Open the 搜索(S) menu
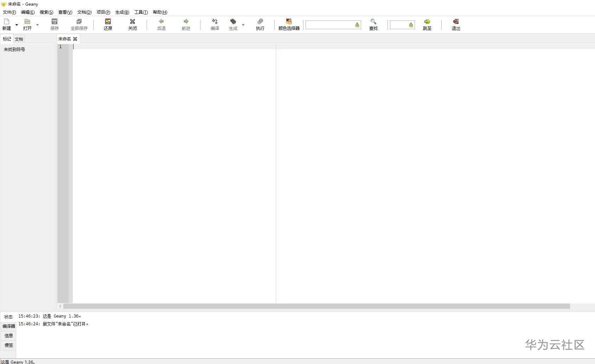This screenshot has width=595, height=364. [x=46, y=12]
